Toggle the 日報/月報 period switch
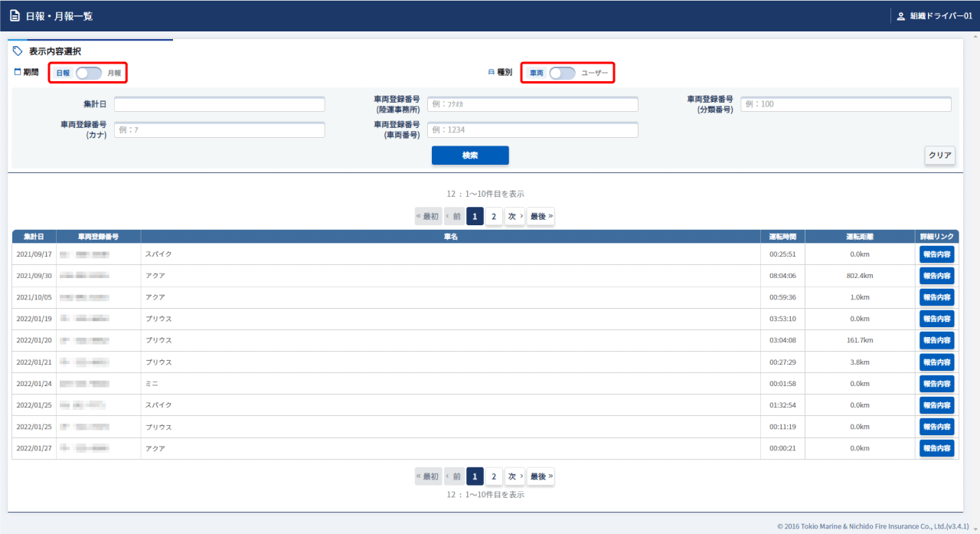980x534 pixels. (89, 73)
